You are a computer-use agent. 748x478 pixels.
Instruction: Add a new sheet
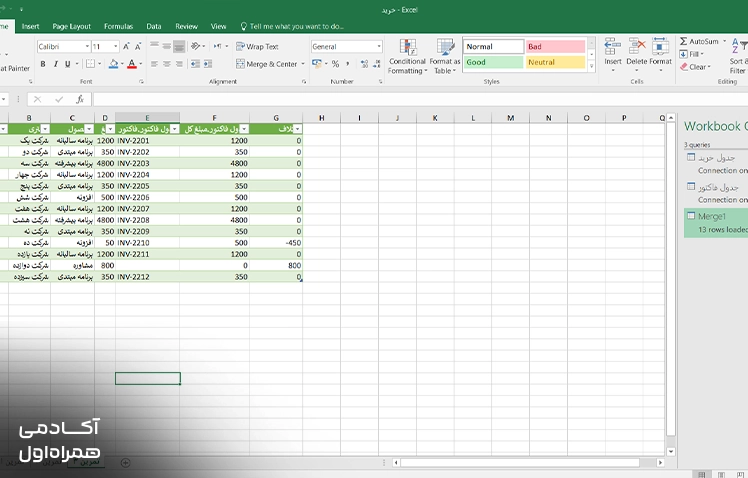[x=125, y=462]
